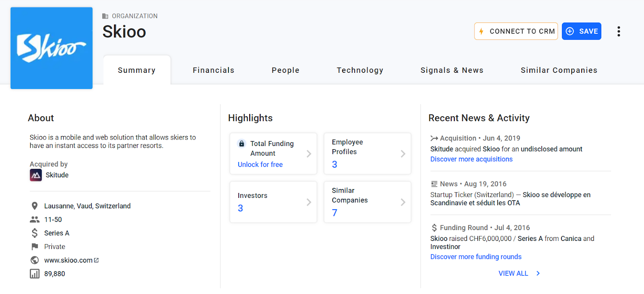The height and width of the screenshot is (294, 644).
Task: Click the bar chart rank icon
Action: click(35, 274)
